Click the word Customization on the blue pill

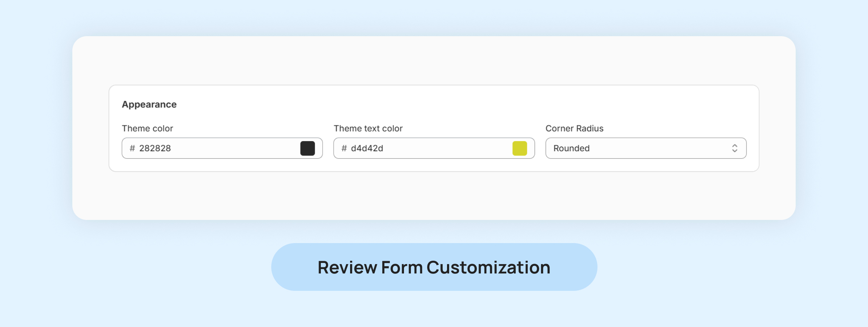tap(488, 267)
